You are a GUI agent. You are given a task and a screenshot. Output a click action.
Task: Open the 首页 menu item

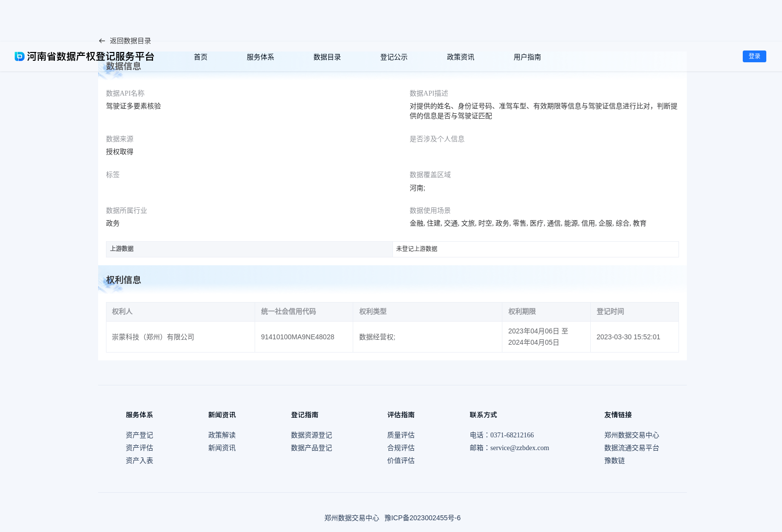[201, 57]
